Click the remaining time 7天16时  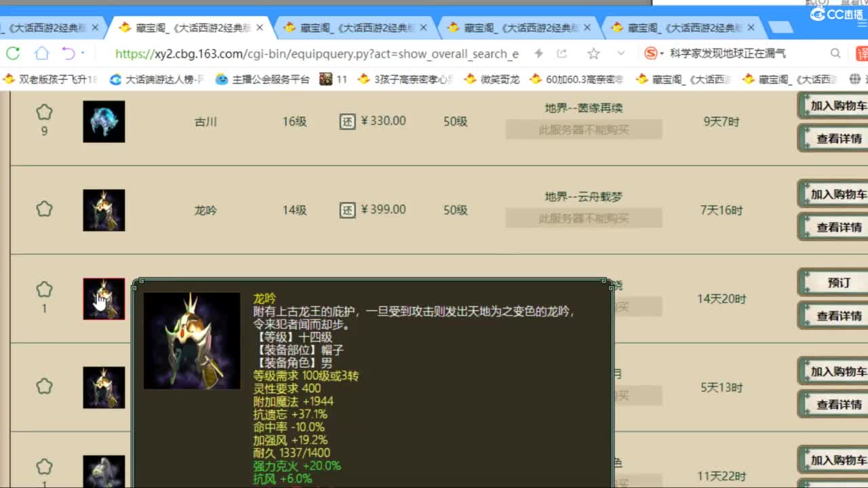[722, 210]
